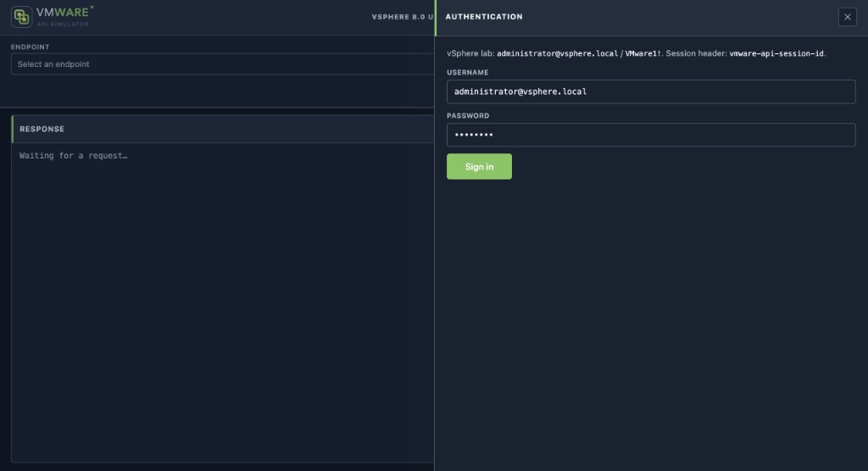The height and width of the screenshot is (471, 868).
Task: Click the 'Waiting for a request…' text
Action: tap(74, 156)
